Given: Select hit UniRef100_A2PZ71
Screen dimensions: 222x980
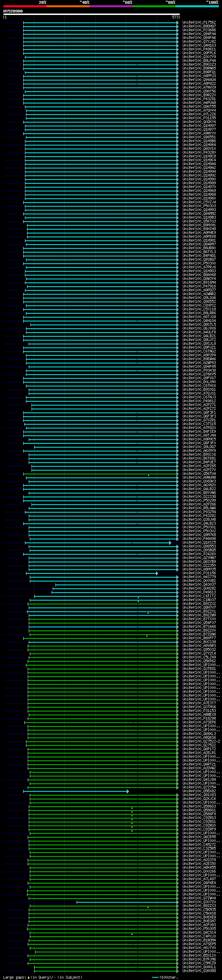Looking at the screenshot, I should click(x=199, y=405).
